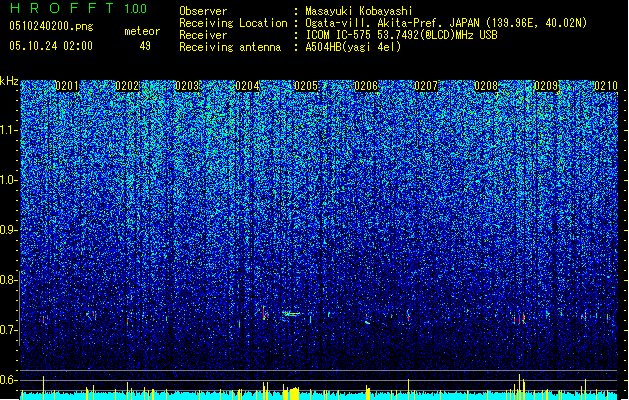Click the Receiving Location label

click(233, 23)
